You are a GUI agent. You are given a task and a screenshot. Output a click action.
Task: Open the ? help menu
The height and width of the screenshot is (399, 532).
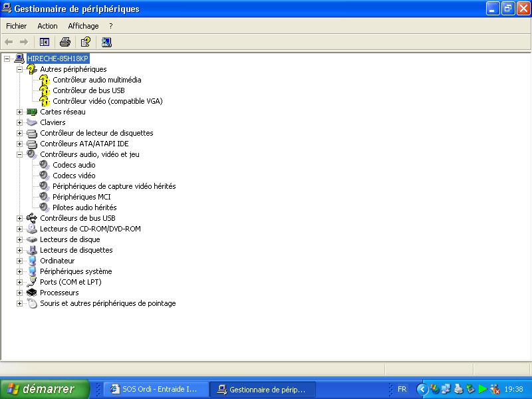pos(110,26)
